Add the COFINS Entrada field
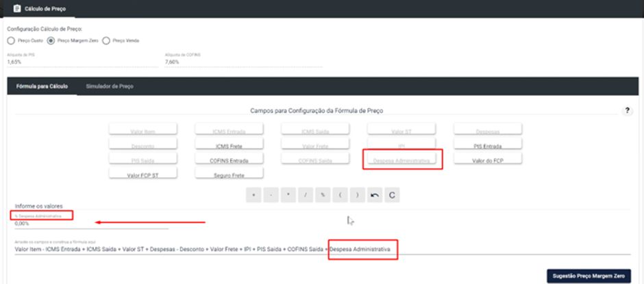This screenshot has height=284, width=644. pos(230,158)
